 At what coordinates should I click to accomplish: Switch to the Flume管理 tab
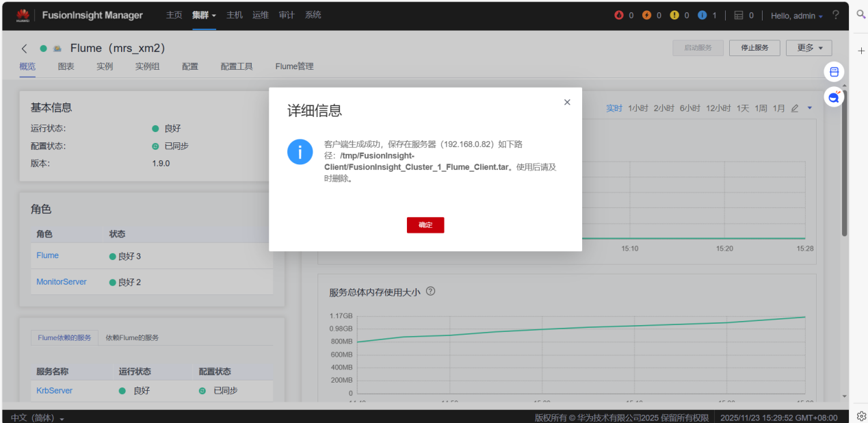pos(294,66)
